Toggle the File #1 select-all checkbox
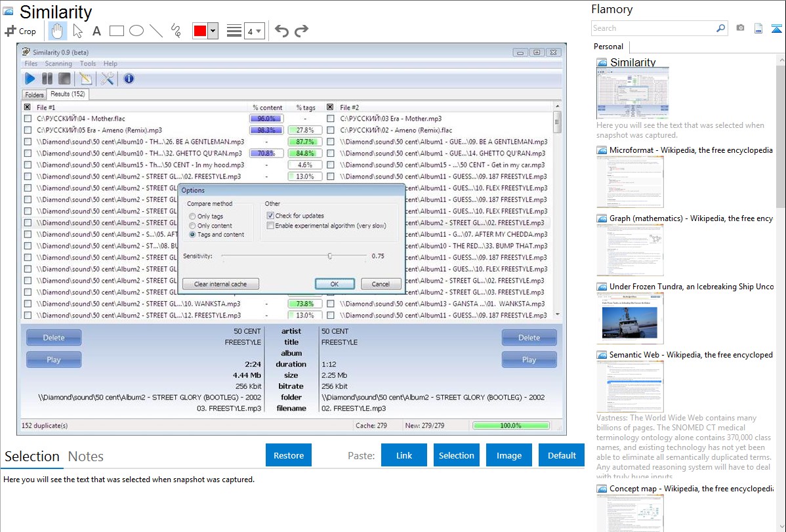 [x=28, y=107]
